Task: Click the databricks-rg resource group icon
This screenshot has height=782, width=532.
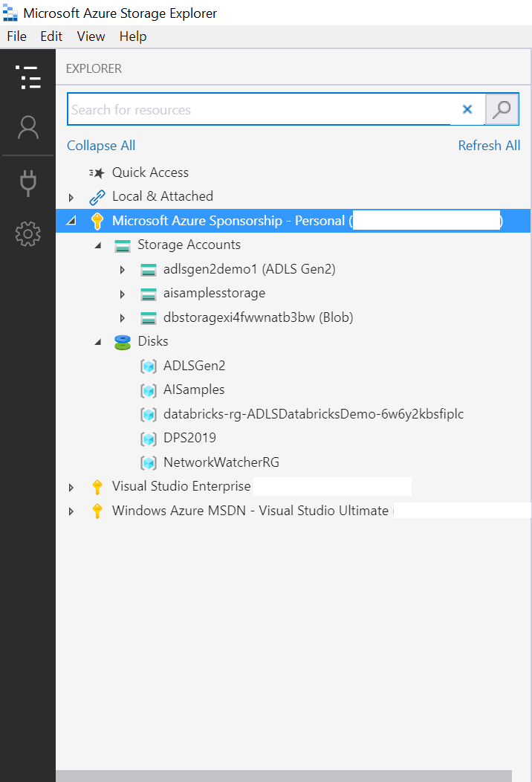Action: coord(148,415)
